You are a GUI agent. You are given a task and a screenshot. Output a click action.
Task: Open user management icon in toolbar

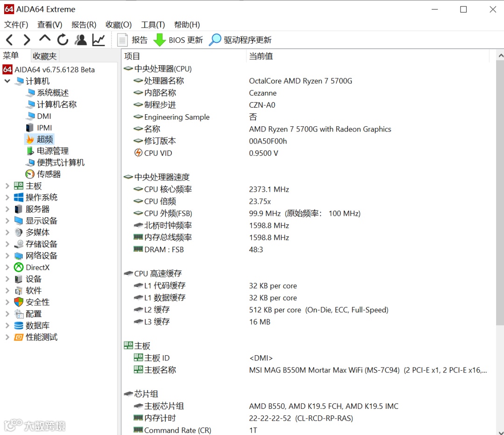click(80, 40)
